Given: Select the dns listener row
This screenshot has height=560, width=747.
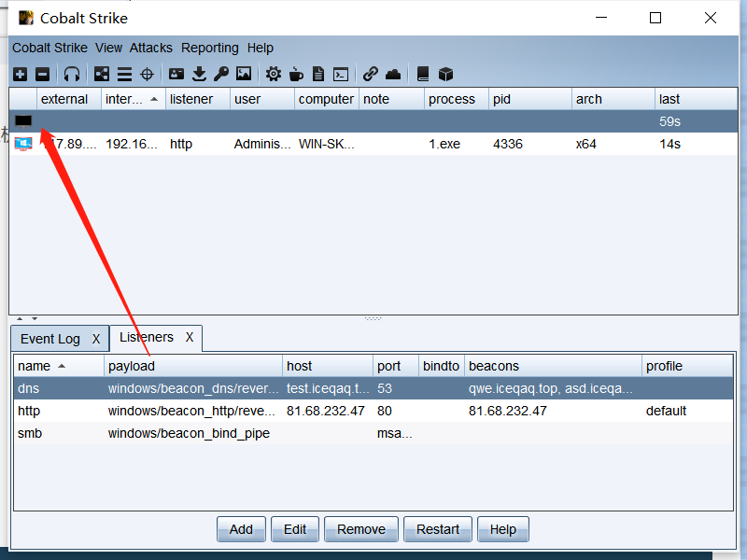Looking at the screenshot, I should point(373,388).
